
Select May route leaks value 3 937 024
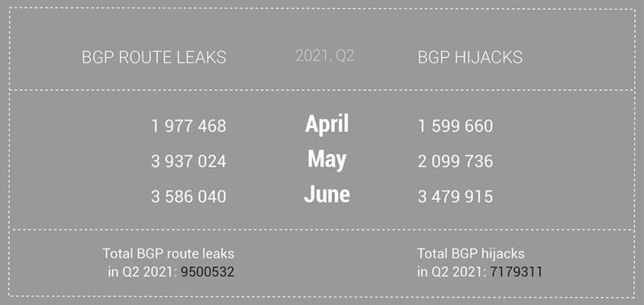(188, 161)
